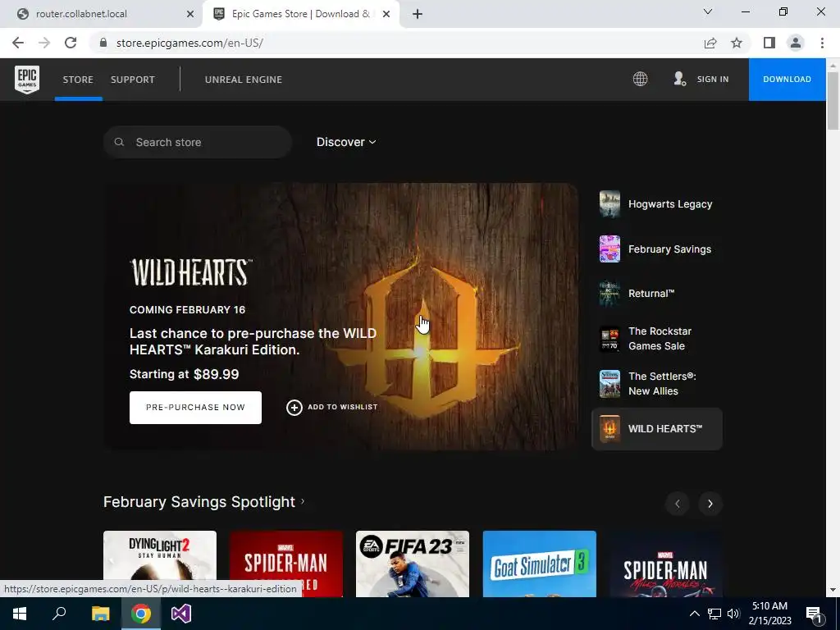This screenshot has width=840, height=630.
Task: Open the STORE navigation item
Action: click(78, 80)
